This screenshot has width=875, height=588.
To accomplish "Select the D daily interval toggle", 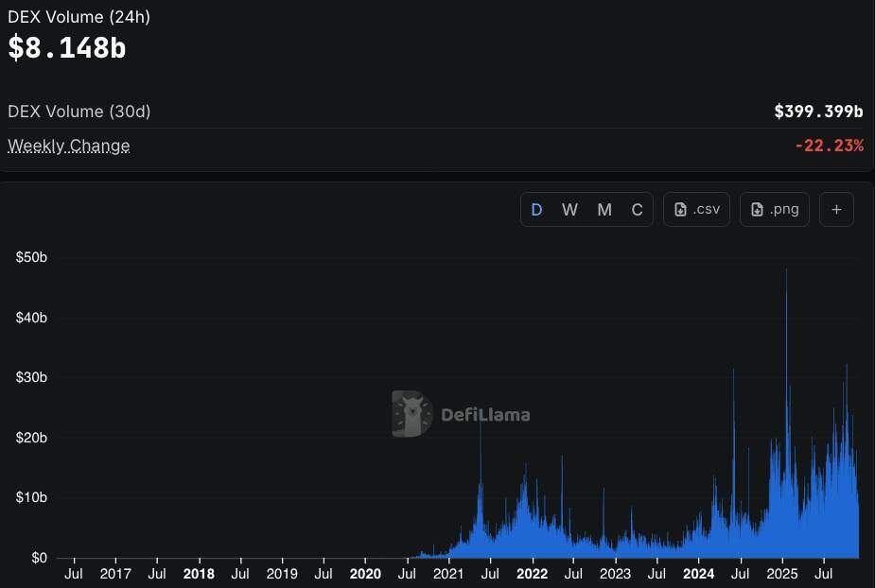I will coord(536,210).
